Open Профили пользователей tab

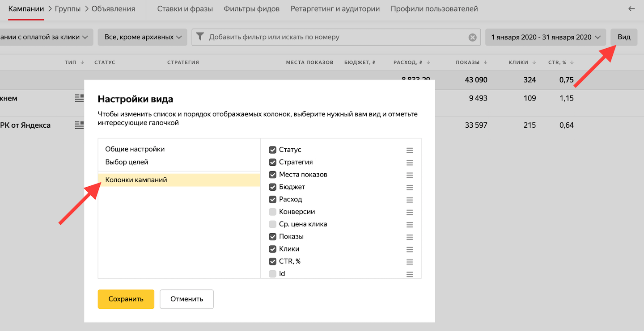tap(434, 9)
